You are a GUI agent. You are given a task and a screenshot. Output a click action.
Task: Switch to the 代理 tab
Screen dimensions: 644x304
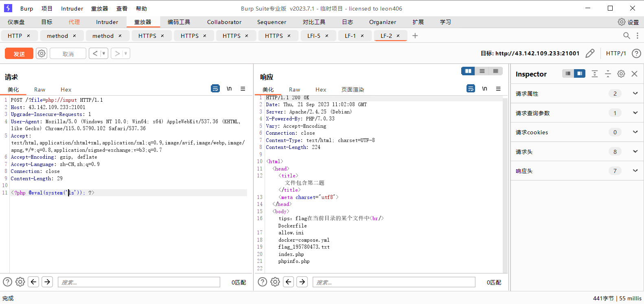pyautogui.click(x=74, y=22)
